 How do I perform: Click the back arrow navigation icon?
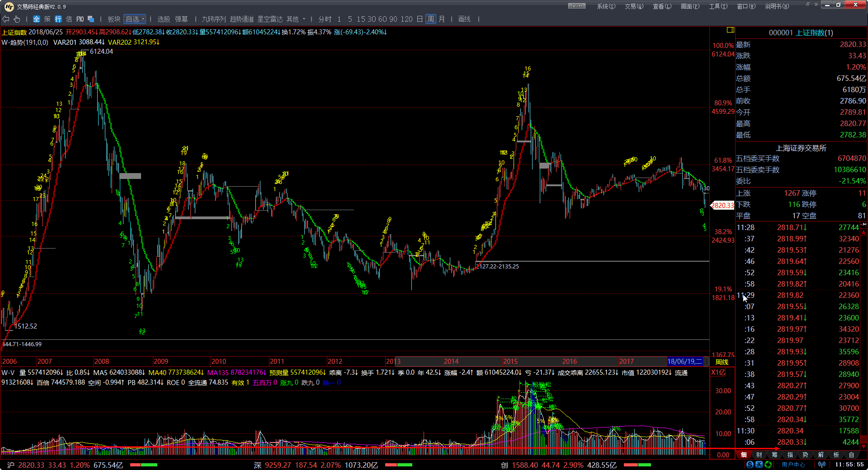point(6,19)
